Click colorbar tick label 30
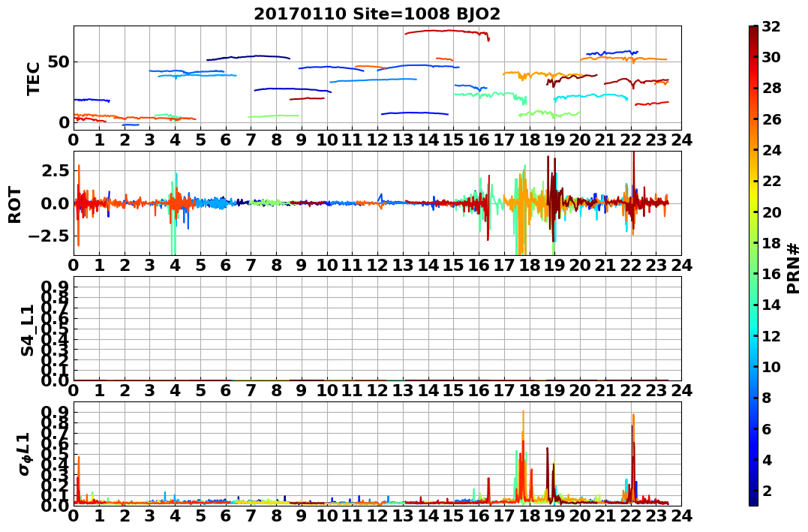The image size is (808, 532). [x=771, y=57]
